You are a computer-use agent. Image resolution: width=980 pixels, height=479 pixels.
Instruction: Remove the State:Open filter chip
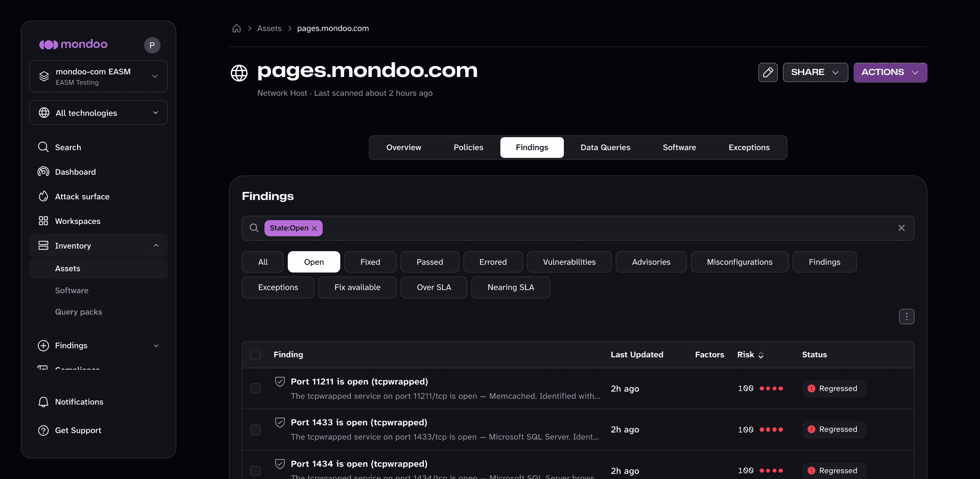pyautogui.click(x=314, y=229)
